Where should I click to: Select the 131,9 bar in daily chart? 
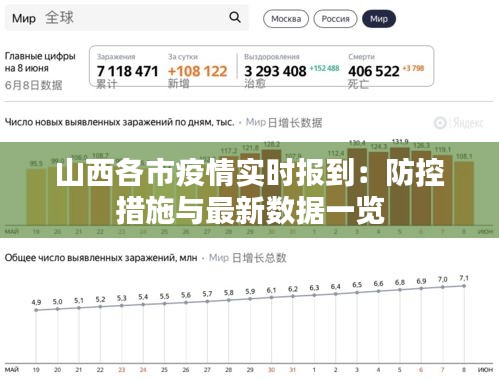[x=400, y=186]
